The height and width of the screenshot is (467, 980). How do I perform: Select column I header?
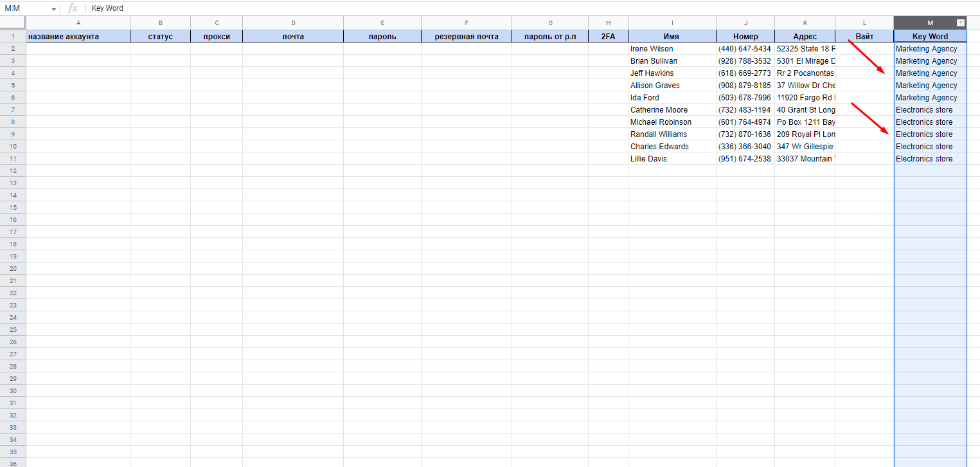672,23
